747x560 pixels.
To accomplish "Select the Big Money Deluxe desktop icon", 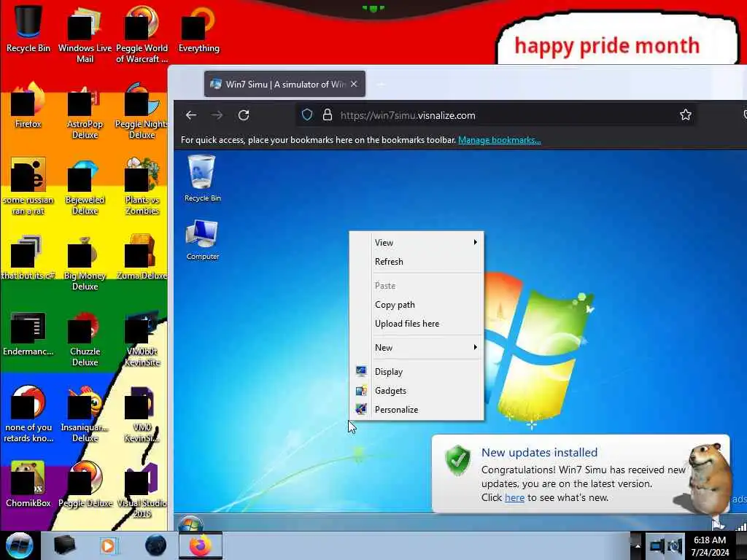I will point(85,262).
